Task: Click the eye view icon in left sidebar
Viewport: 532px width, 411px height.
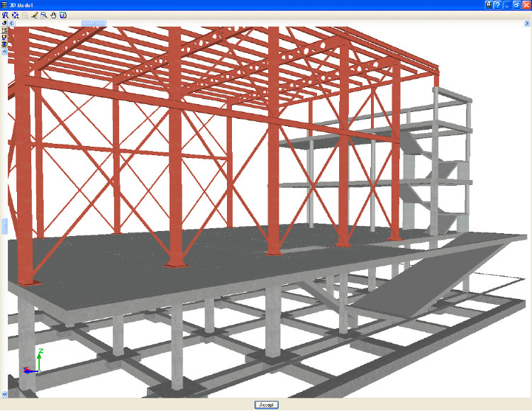Action: (x=4, y=45)
